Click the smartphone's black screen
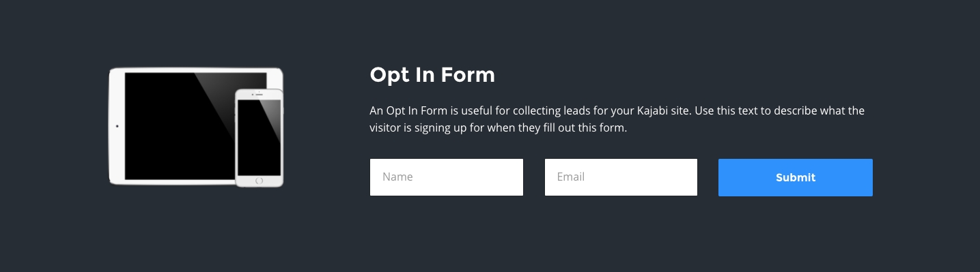980x272 pixels. pyautogui.click(x=260, y=137)
